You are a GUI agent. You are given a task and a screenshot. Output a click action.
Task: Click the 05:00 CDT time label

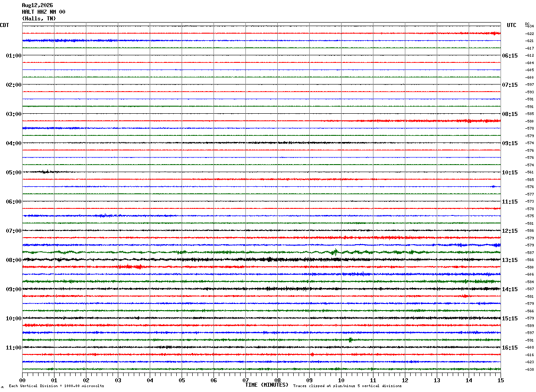pyautogui.click(x=14, y=172)
